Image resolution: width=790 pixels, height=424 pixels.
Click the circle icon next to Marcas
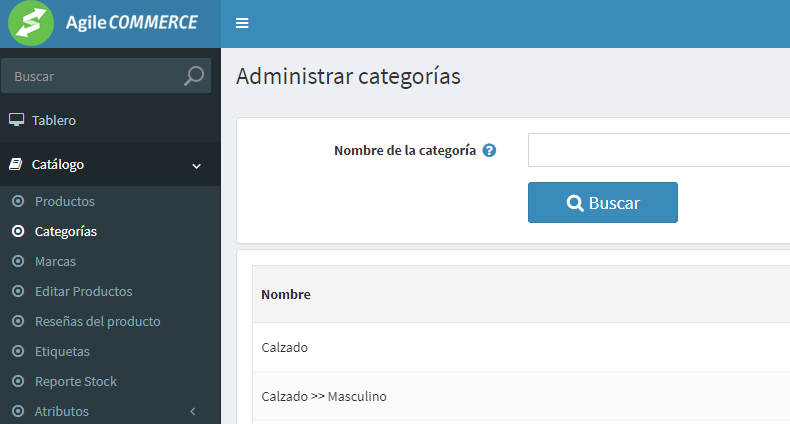pos(18,261)
